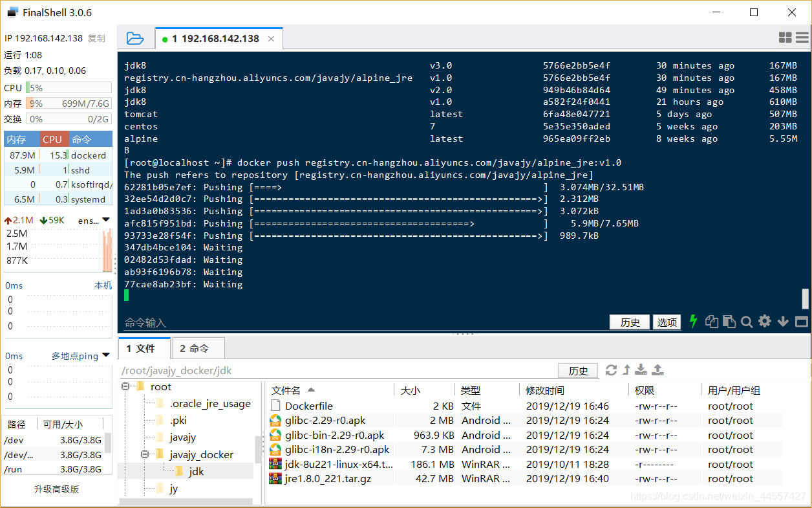Select the Dockerfile file icon
Screen dimensions: 812x508
click(x=275, y=406)
